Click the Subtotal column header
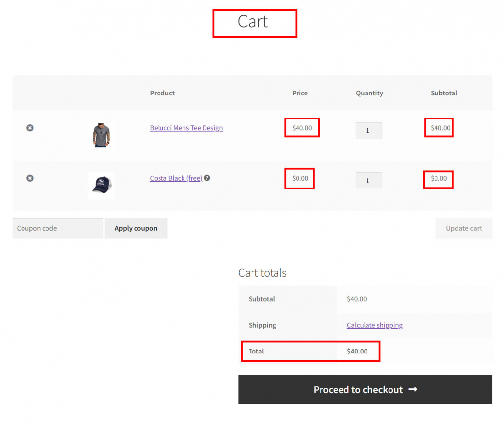This screenshot has width=504, height=424. click(x=443, y=93)
